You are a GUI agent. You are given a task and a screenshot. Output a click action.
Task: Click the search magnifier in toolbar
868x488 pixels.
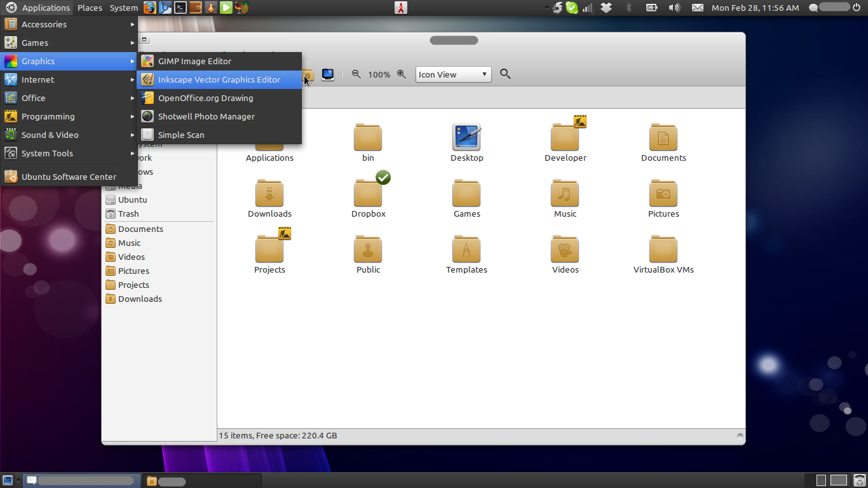point(505,74)
